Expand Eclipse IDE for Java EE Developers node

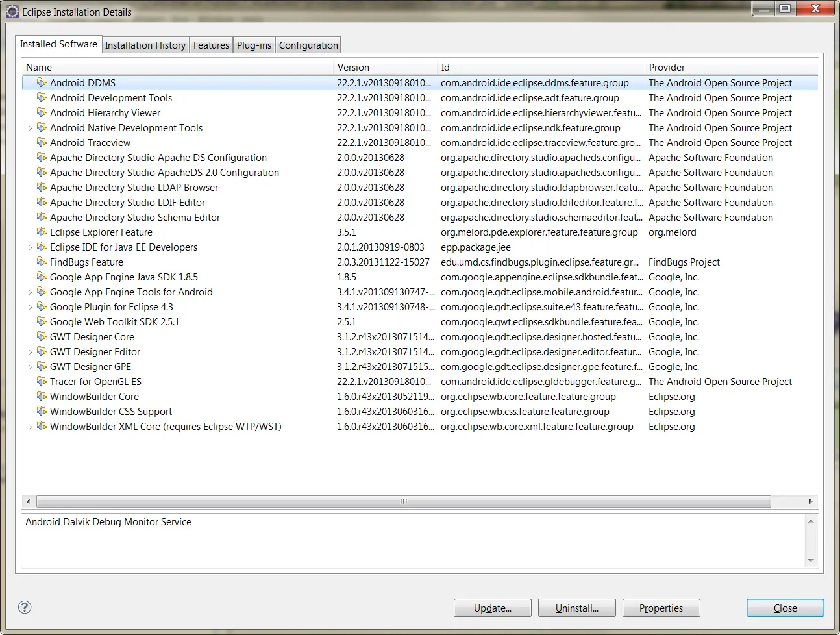pyautogui.click(x=30, y=247)
